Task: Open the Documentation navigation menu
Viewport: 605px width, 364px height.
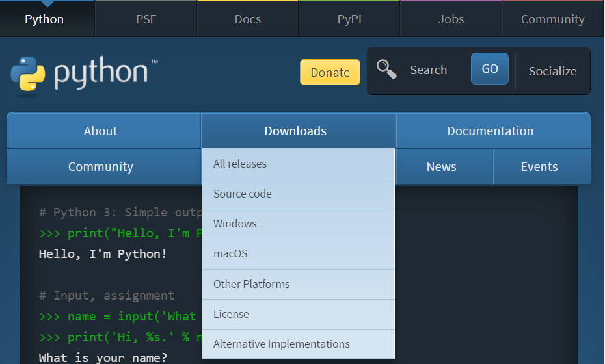Action: [493, 131]
